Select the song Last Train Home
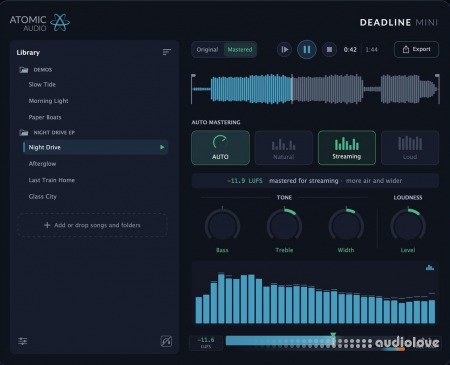 tap(52, 180)
